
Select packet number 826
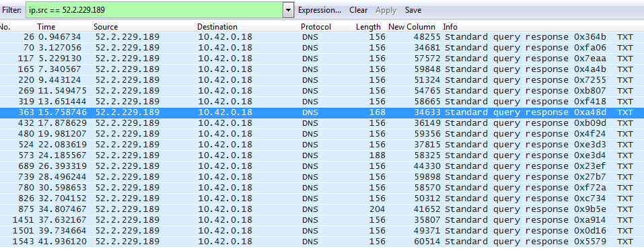tap(322, 198)
